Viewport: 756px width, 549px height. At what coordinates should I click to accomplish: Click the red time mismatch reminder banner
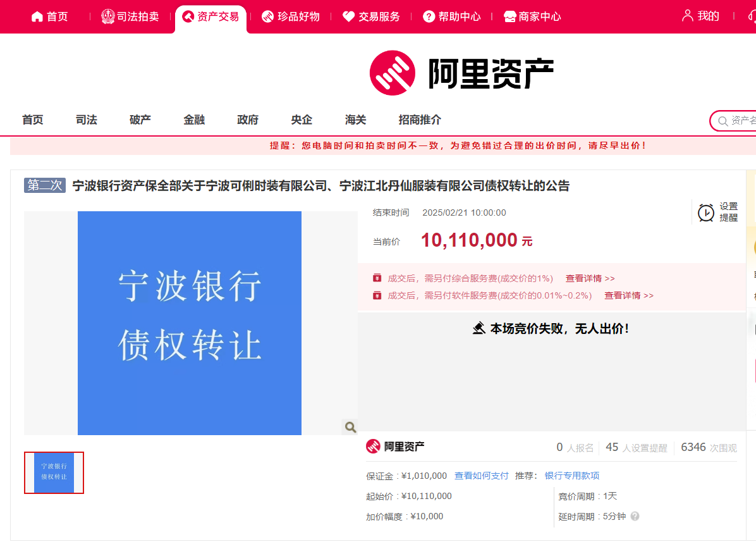tap(383, 145)
